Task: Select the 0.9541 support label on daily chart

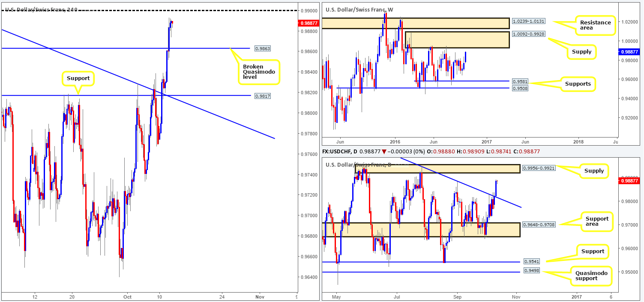Action: click(531, 261)
